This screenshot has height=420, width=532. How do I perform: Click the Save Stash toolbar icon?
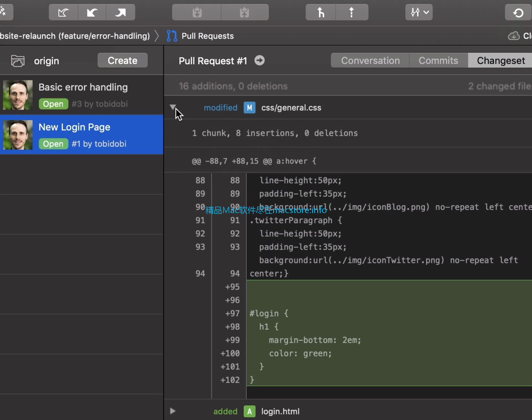pyautogui.click(x=197, y=12)
